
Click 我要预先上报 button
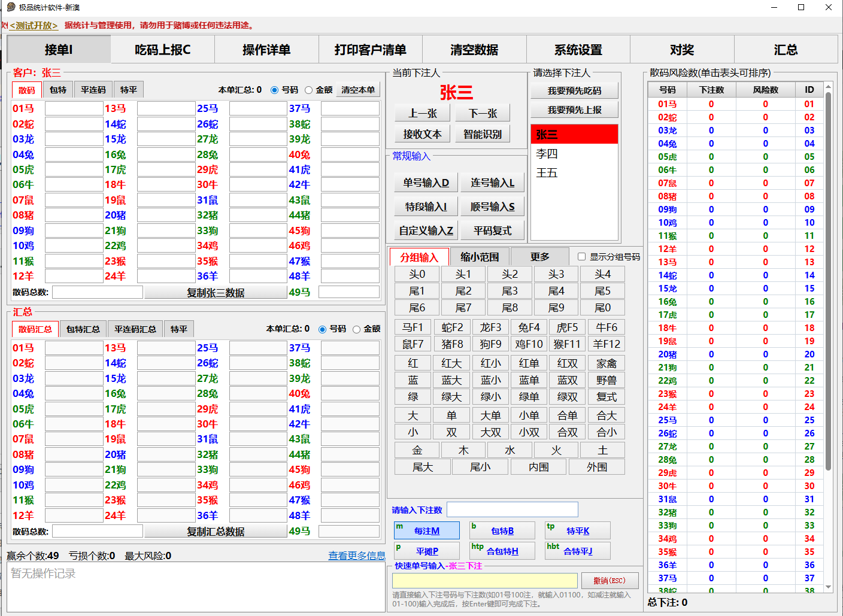[574, 110]
